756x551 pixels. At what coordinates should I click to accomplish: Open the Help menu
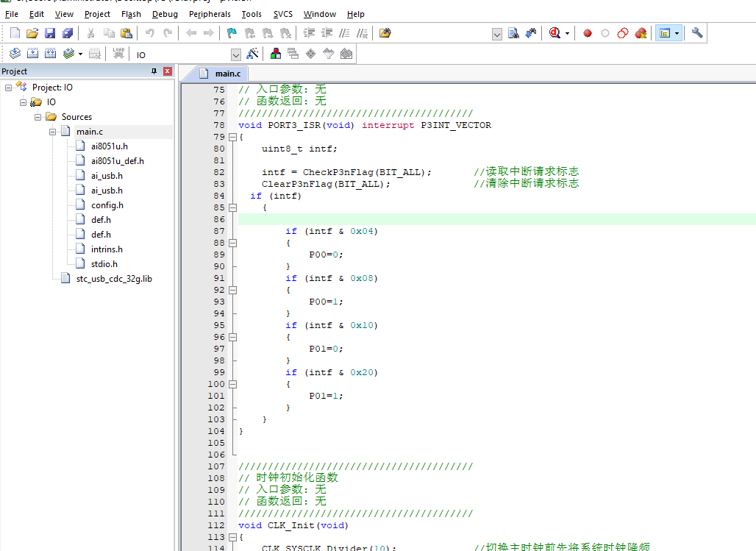pos(356,14)
